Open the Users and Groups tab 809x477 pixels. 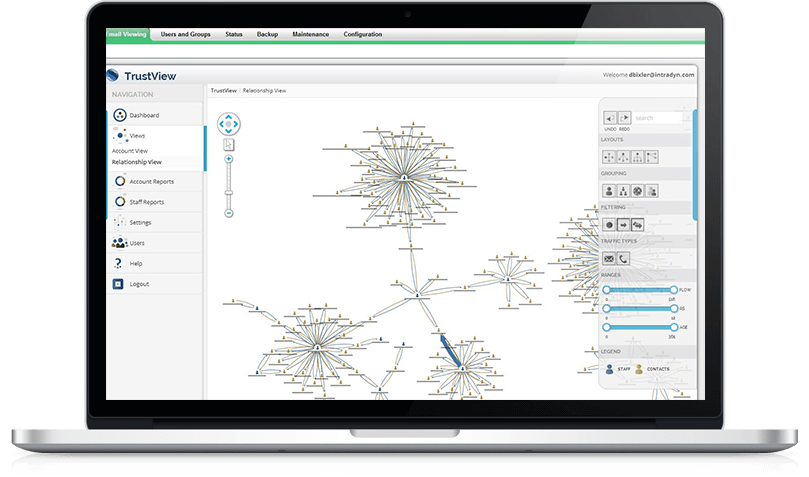click(x=185, y=34)
